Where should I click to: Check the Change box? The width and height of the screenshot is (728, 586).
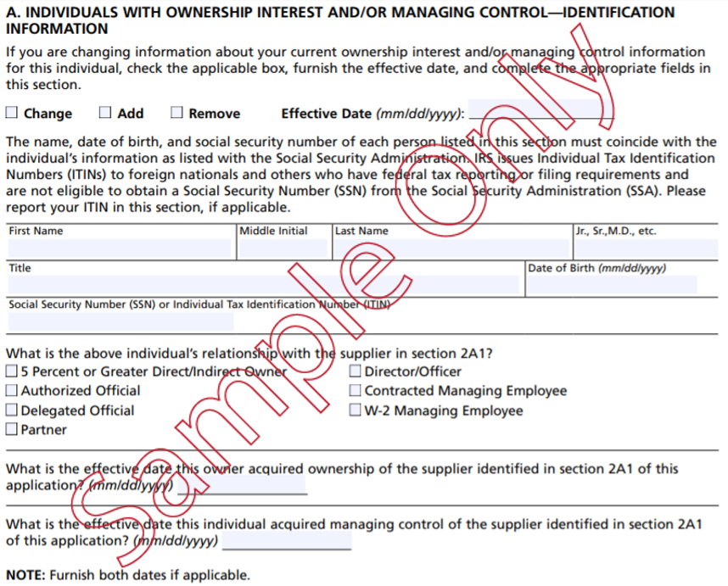pyautogui.click(x=12, y=111)
